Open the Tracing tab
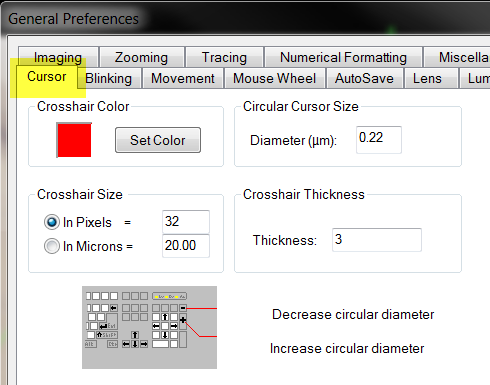This screenshot has height=385, width=490. [x=224, y=57]
